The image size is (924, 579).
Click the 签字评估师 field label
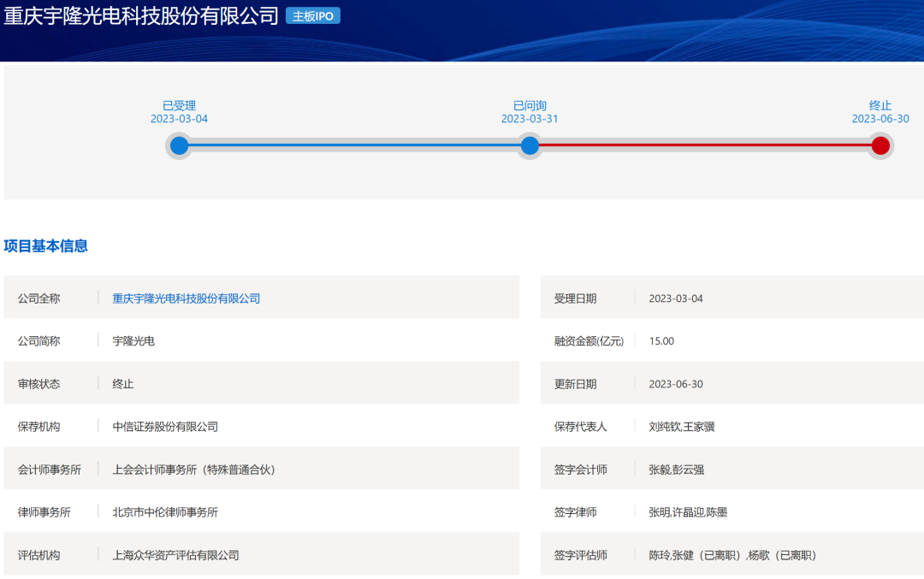pos(580,555)
